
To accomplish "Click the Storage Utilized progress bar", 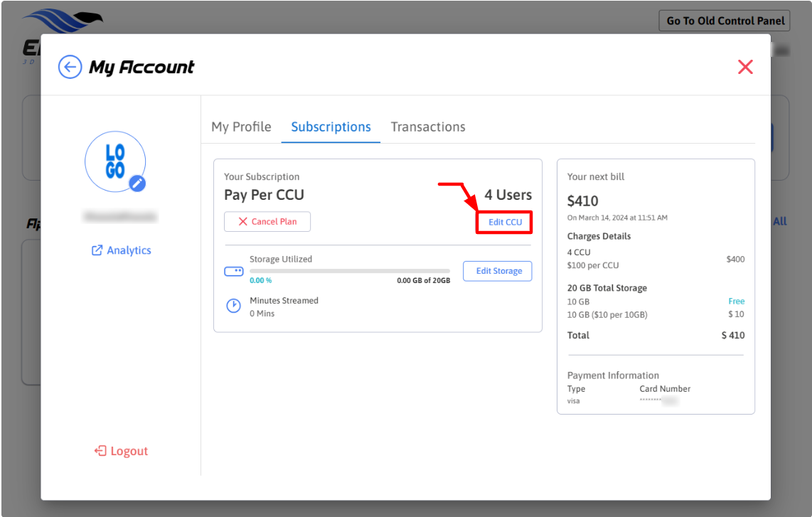I will click(x=349, y=271).
